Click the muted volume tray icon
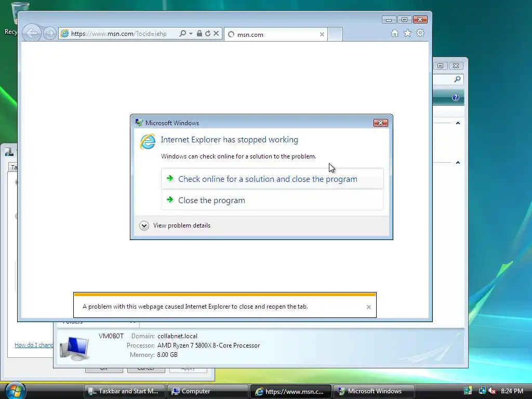The width and height of the screenshot is (532, 399). pos(492,391)
